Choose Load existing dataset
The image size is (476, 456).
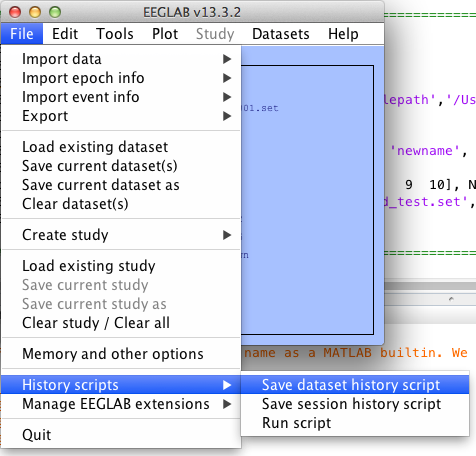[x=121, y=147]
